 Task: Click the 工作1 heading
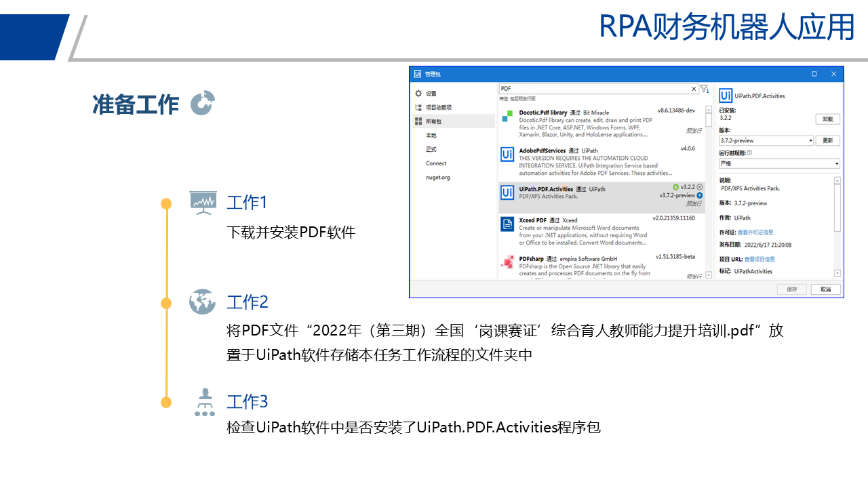click(x=248, y=203)
